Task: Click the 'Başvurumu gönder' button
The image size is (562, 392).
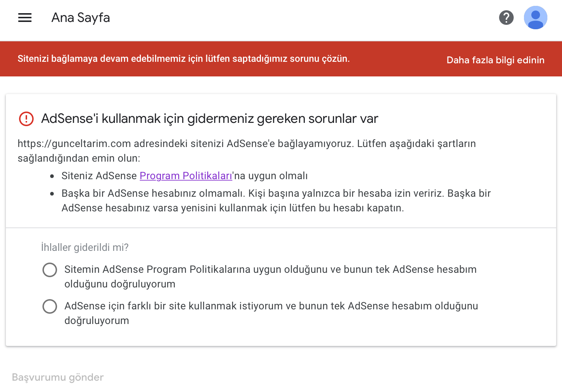Action: [x=58, y=377]
